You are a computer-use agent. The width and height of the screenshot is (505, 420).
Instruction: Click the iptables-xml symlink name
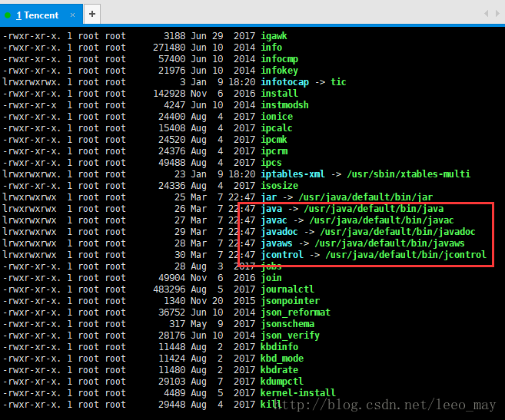293,174
